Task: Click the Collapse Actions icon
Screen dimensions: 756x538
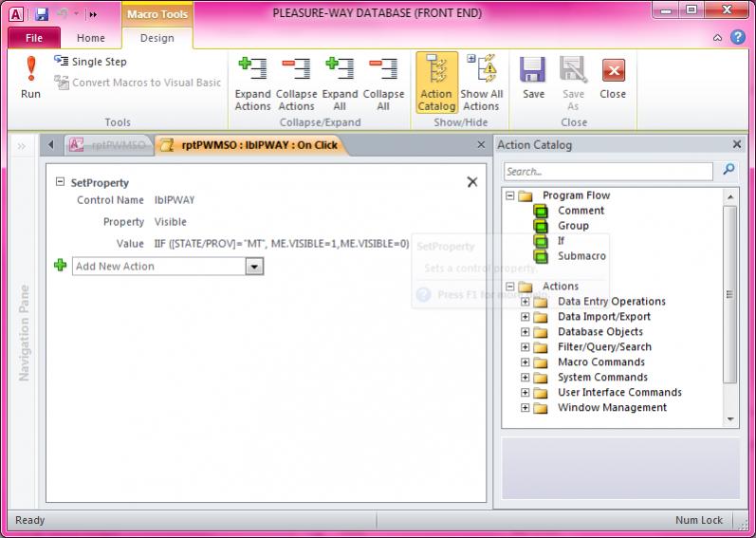Action: [296, 83]
